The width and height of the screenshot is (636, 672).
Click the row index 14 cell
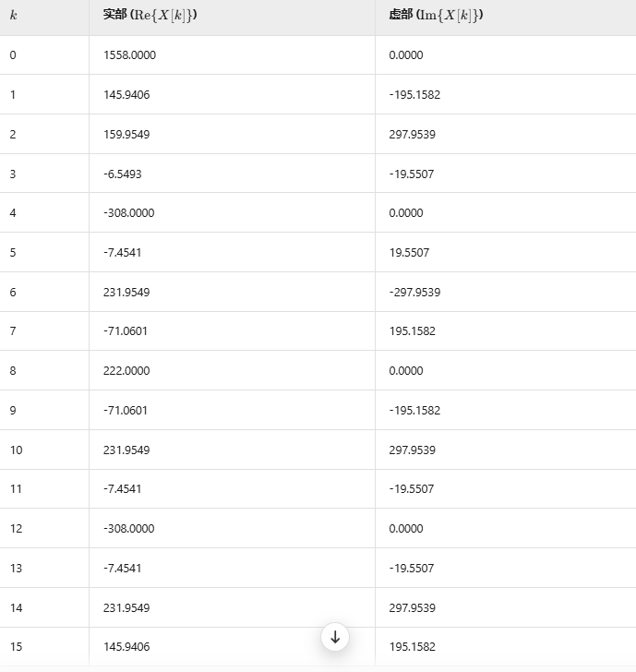tap(16, 608)
